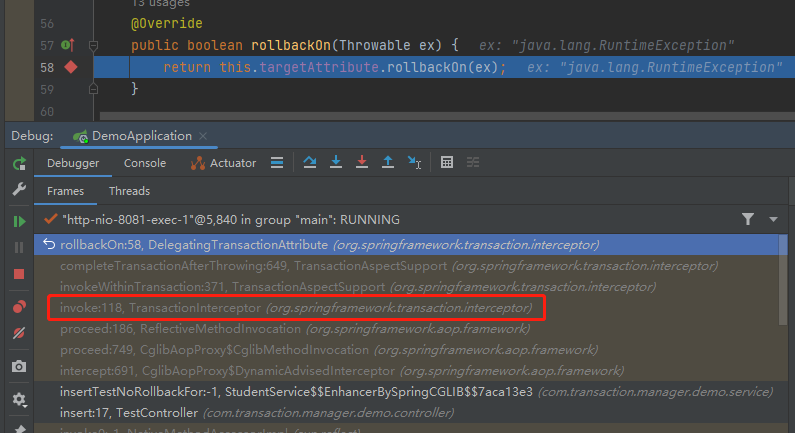View breakpoints with red circles icon
This screenshot has width=795, height=433.
click(x=19, y=307)
